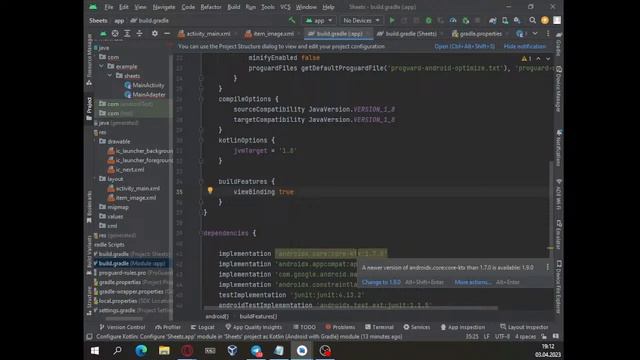The height and width of the screenshot is (360, 640).
Task: Click the 4 spaces indent status entry
Action: [x=525, y=337]
